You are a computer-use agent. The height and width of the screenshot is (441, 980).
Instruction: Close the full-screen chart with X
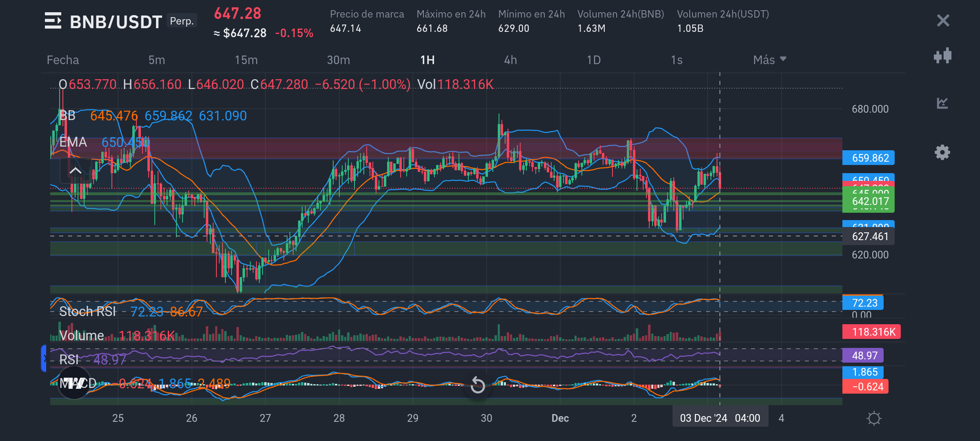point(943,20)
